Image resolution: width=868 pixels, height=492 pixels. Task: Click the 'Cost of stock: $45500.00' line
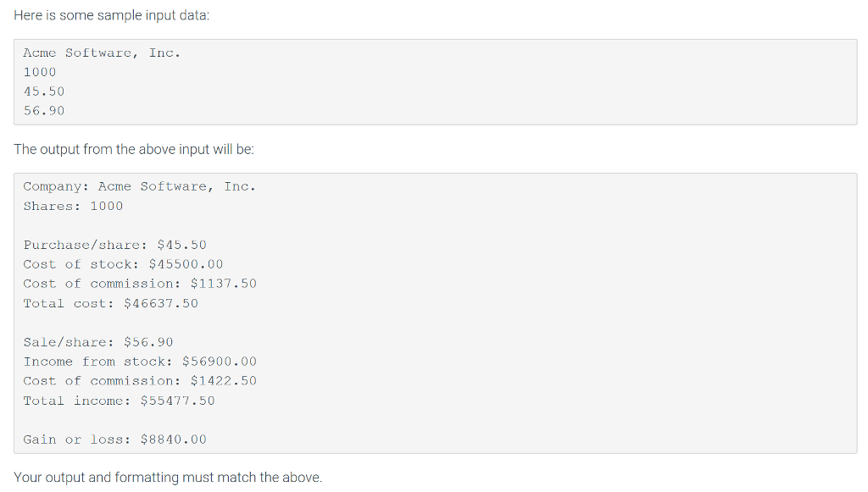point(123,264)
